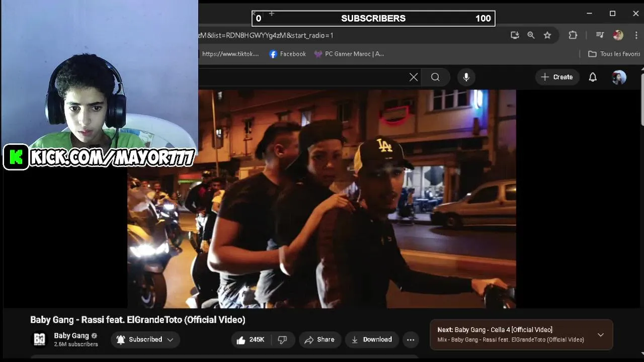Open the Subscribed notification dropdown
Image resolution: width=644 pixels, height=362 pixels.
[145, 339]
